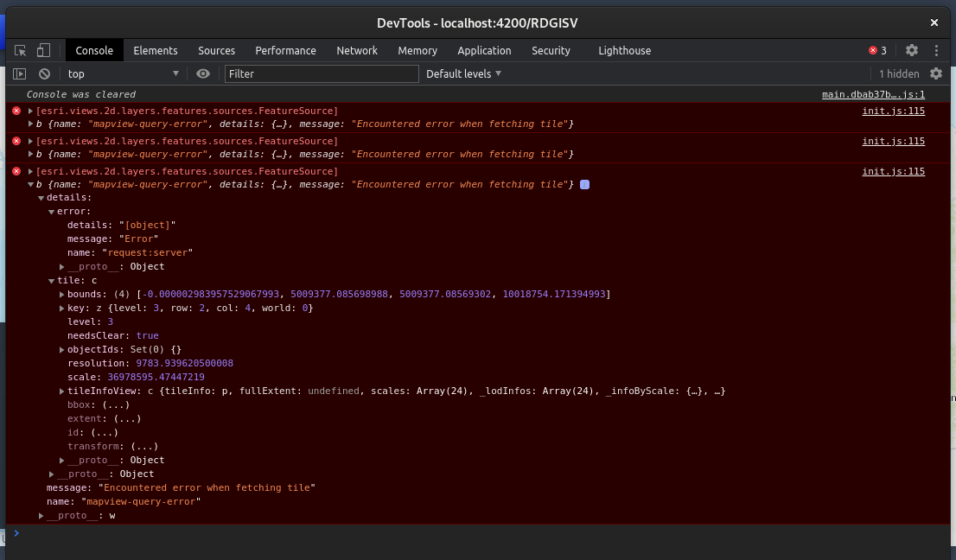Collapse the error: node
The height and width of the screenshot is (560, 956).
coord(51,212)
